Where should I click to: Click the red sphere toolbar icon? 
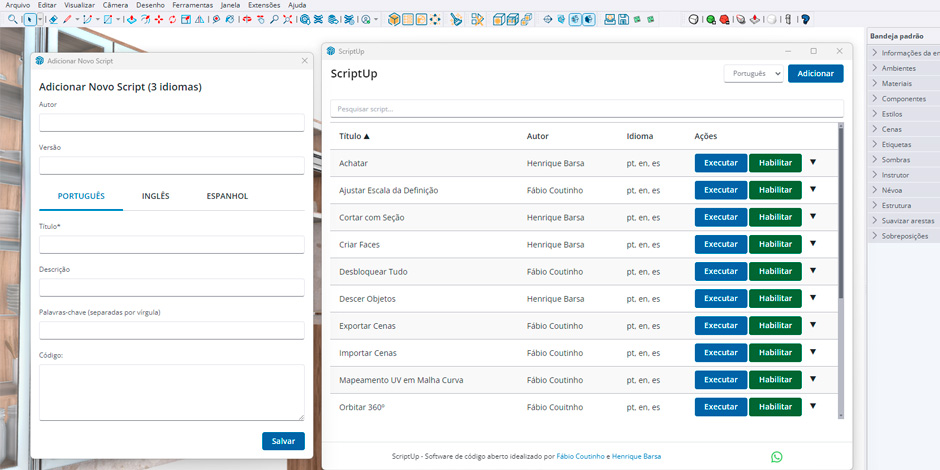[724, 19]
